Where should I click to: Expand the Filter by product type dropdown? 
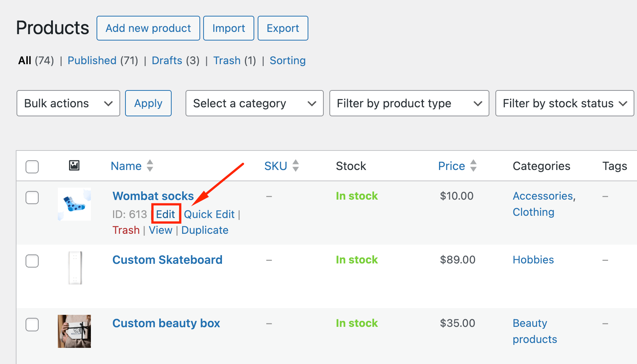tap(409, 103)
